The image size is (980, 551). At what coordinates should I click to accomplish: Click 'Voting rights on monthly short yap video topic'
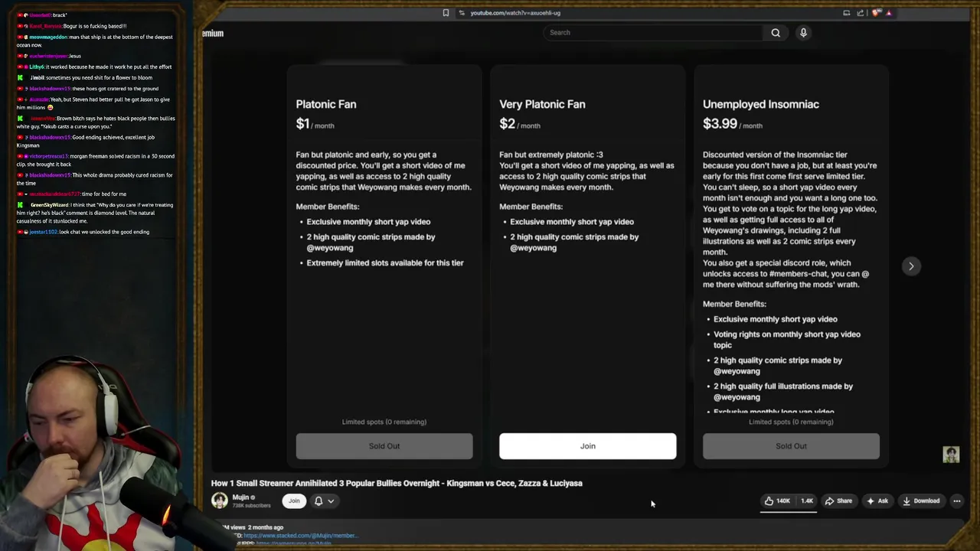click(787, 340)
